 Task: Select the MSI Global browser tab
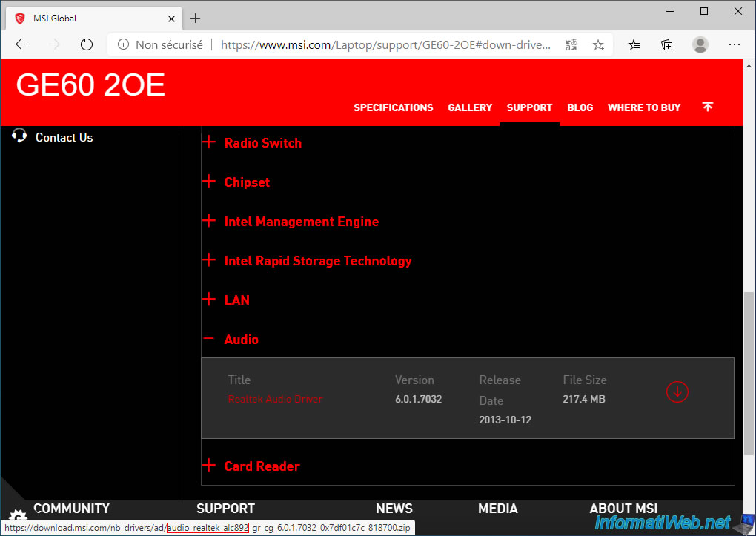[x=95, y=19]
